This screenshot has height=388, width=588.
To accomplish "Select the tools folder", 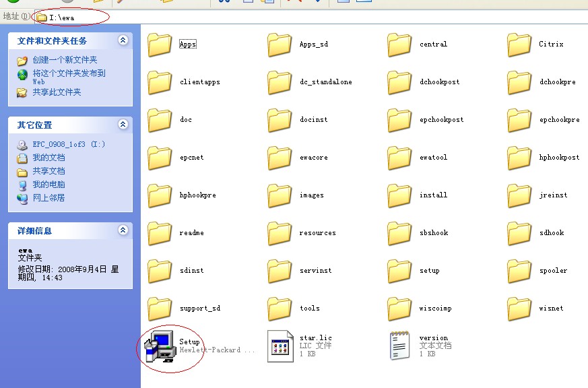I will pos(280,309).
